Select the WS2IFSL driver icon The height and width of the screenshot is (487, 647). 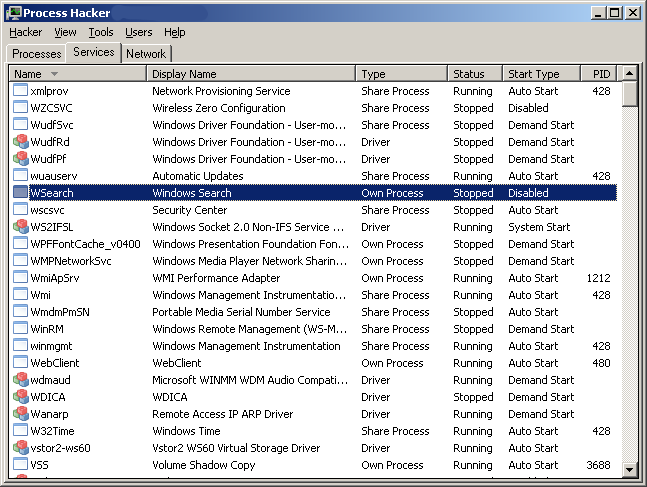point(20,227)
